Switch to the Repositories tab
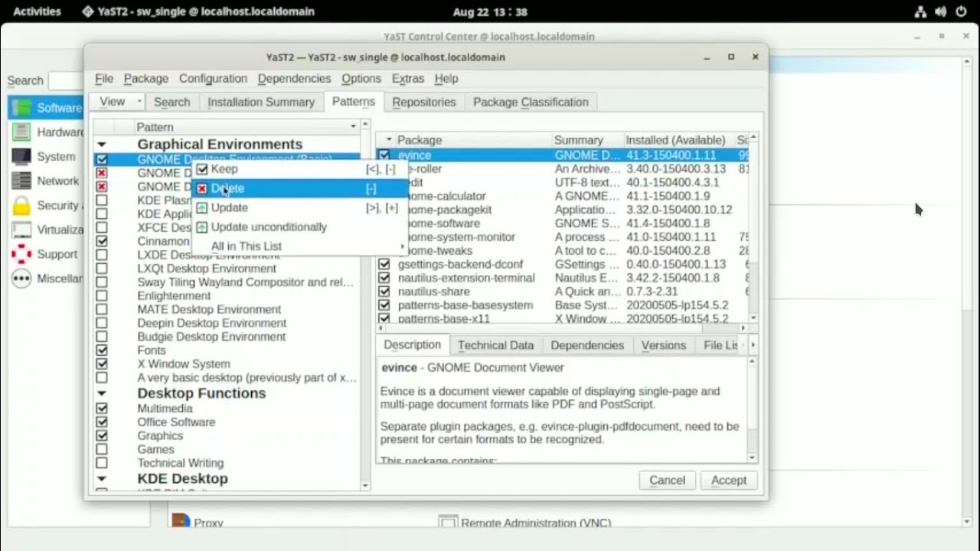Image resolution: width=980 pixels, height=551 pixels. point(423,102)
